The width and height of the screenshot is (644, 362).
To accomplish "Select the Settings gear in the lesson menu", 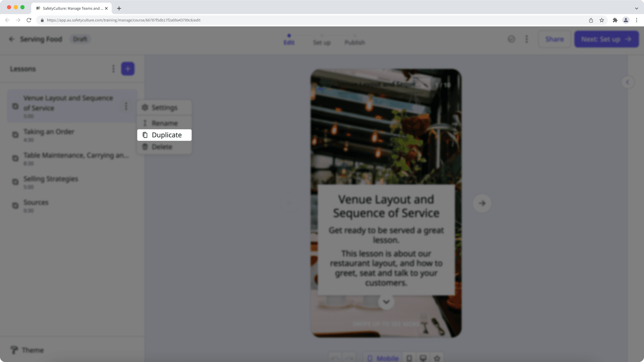I will pyautogui.click(x=145, y=107).
